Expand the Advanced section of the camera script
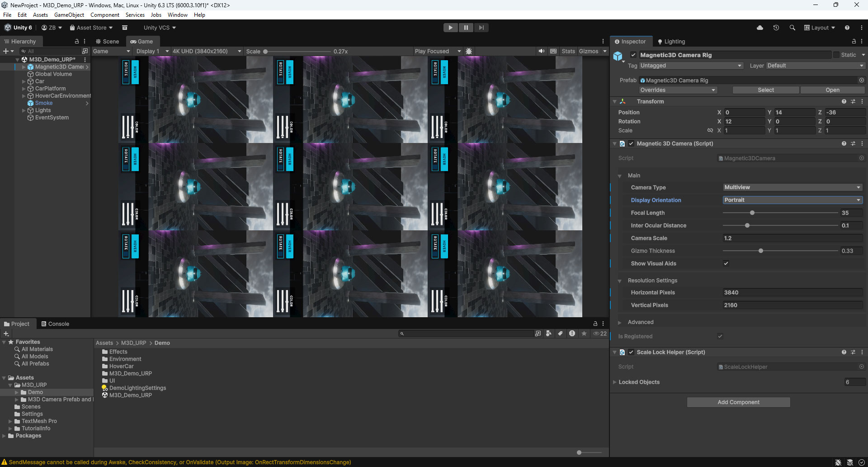 tap(620, 322)
